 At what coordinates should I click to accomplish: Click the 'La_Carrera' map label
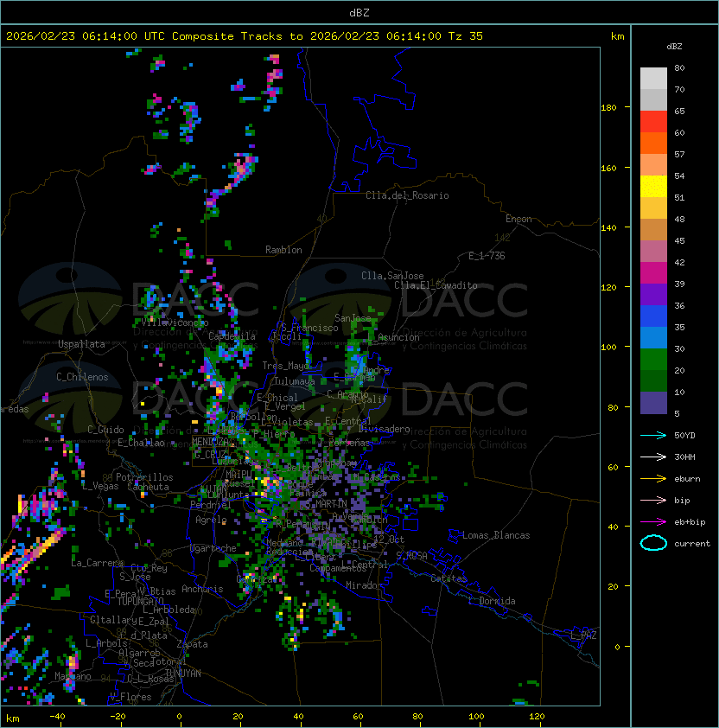pos(97,563)
